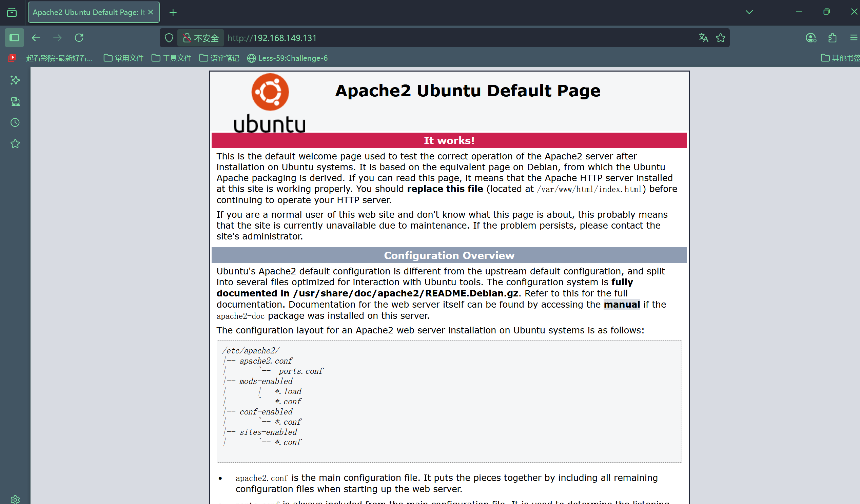Open the 一起看影院 bookmark
The height and width of the screenshot is (504, 860).
(x=51, y=58)
